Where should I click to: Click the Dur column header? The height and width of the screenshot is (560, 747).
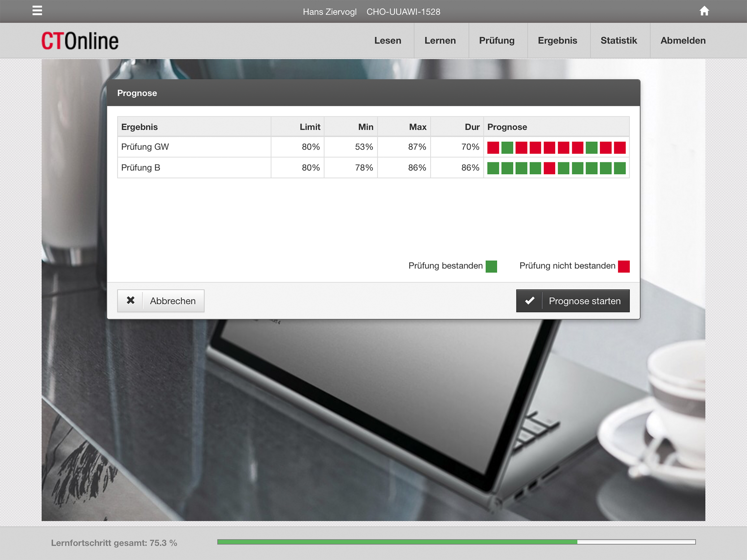[x=472, y=127]
